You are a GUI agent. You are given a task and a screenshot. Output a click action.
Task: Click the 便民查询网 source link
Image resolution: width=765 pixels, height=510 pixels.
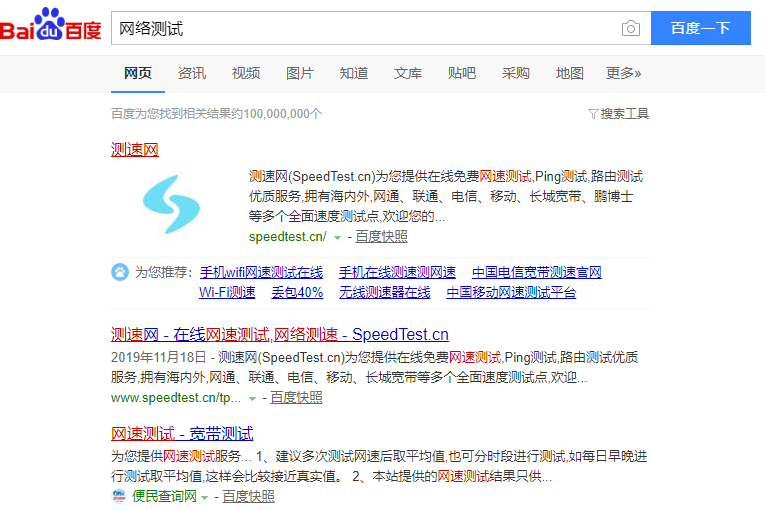click(164, 496)
